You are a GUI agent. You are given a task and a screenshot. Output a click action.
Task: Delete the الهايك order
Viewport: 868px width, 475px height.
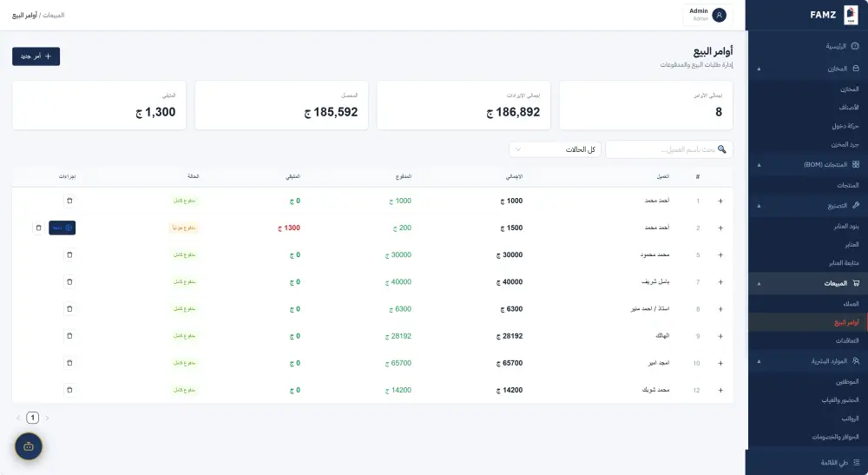point(69,335)
